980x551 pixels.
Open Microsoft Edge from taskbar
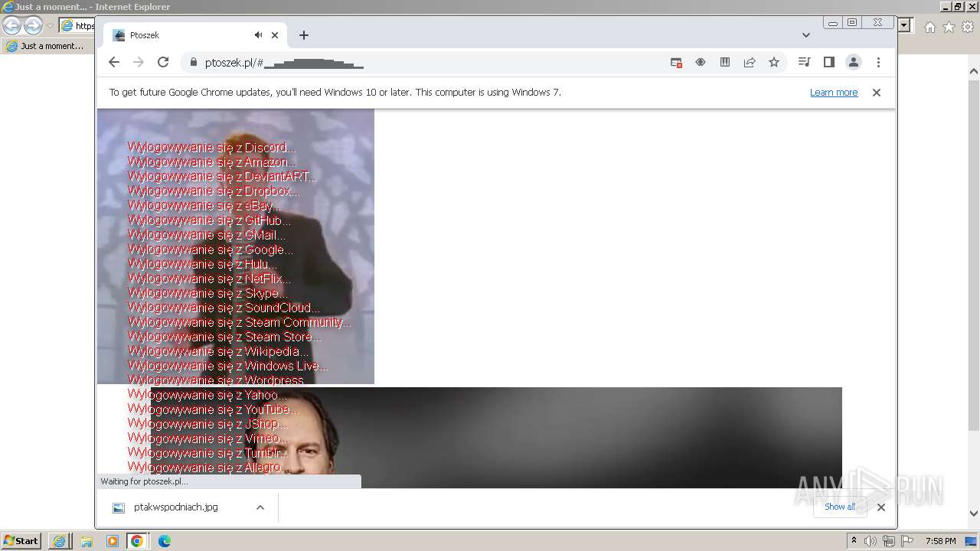(164, 541)
